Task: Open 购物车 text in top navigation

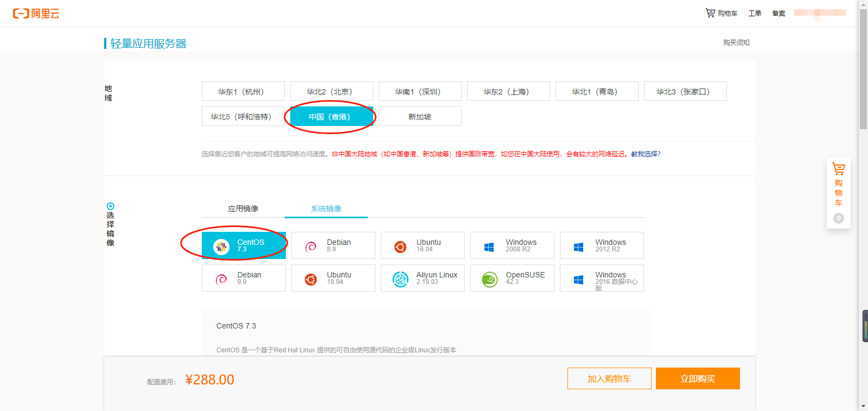Action: [727, 13]
